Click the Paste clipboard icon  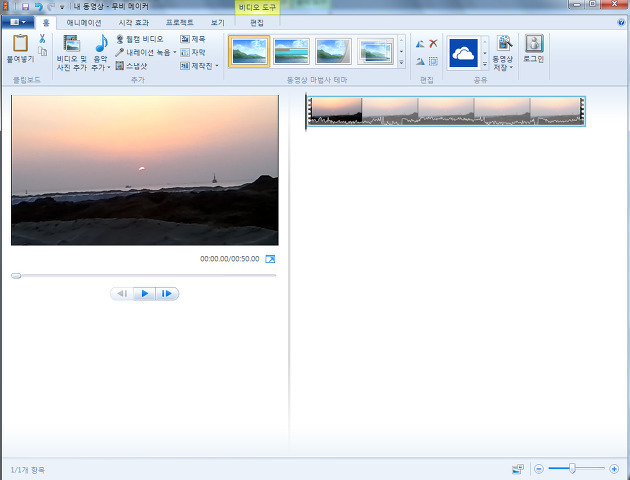[20, 43]
